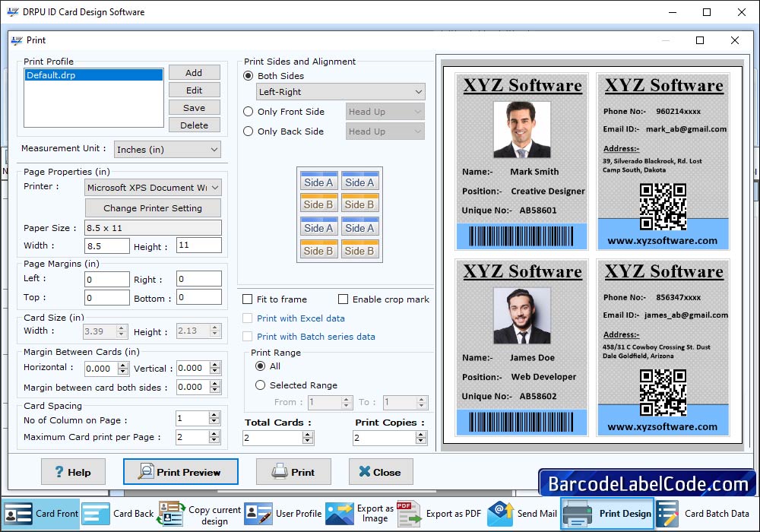Click the page Width input field
The image size is (760, 532).
tap(107, 246)
